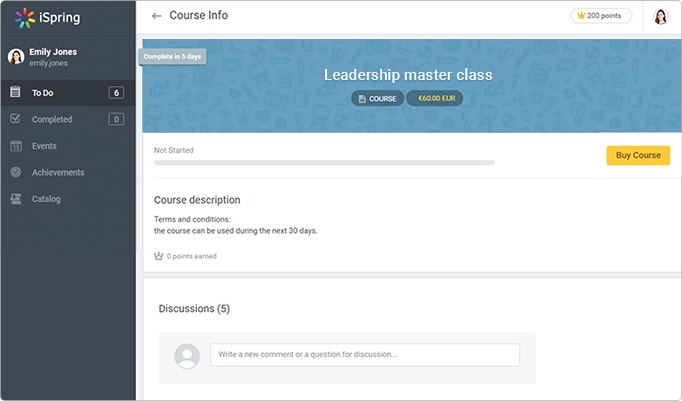Click the COURSE type tag on banner
The width and height of the screenshot is (682, 401).
click(x=378, y=99)
